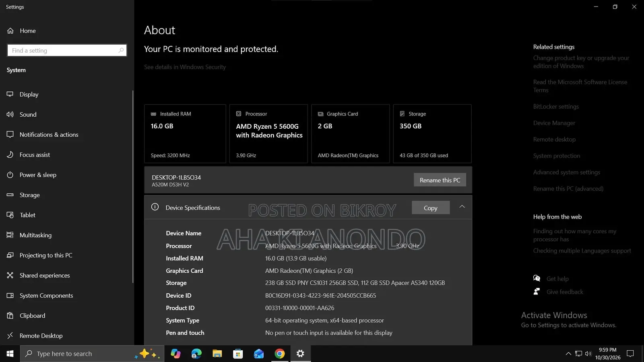Image resolution: width=644 pixels, height=362 pixels.
Task: Open System Components icon
Action: 10,295
